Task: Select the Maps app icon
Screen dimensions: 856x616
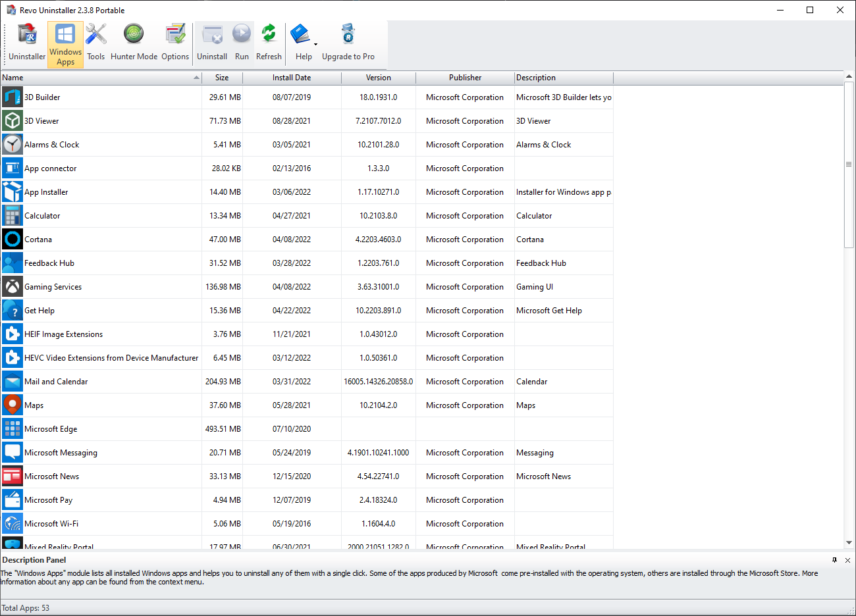Action: 13,405
